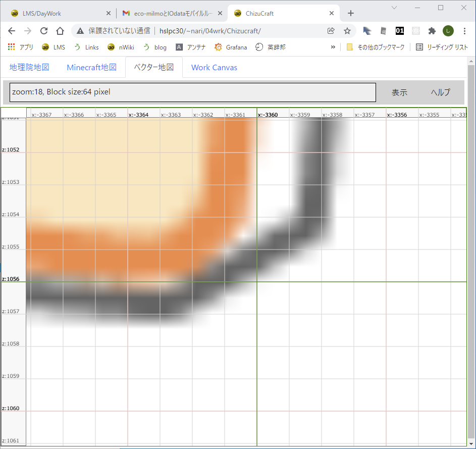Click the browser reload button
Viewport: 476px width, 449px height.
pos(44,31)
